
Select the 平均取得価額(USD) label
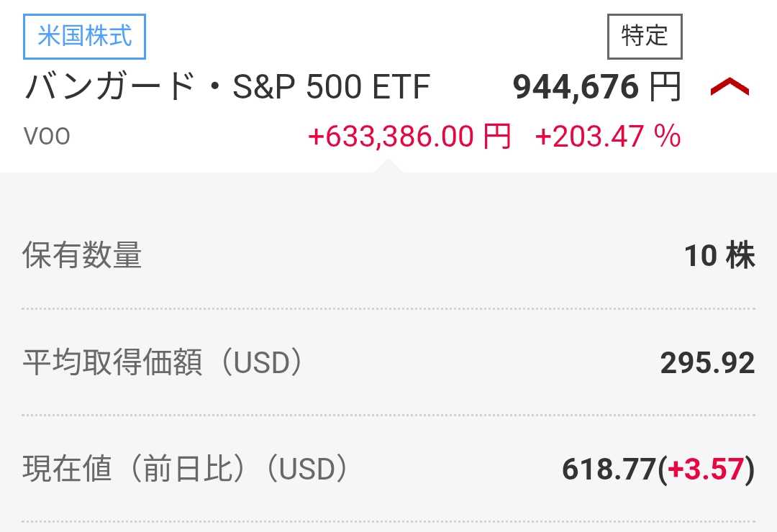click(x=163, y=363)
